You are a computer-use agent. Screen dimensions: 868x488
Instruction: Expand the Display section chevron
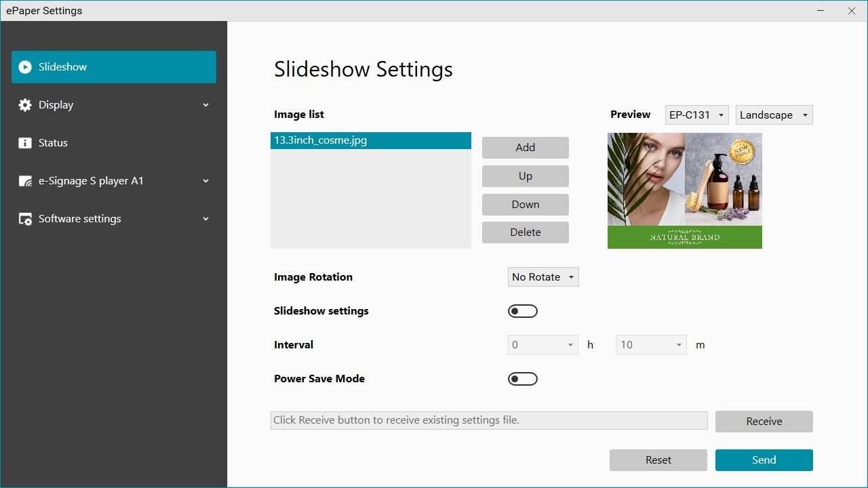coord(205,104)
